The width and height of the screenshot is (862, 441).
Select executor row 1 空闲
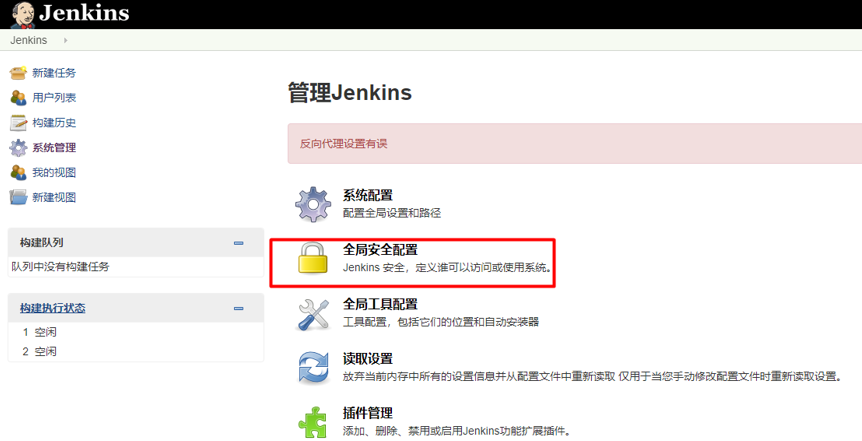(x=136, y=332)
